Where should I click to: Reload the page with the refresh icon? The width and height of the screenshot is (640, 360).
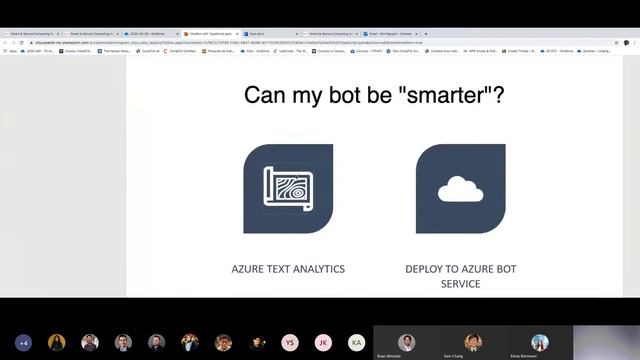[x=22, y=42]
